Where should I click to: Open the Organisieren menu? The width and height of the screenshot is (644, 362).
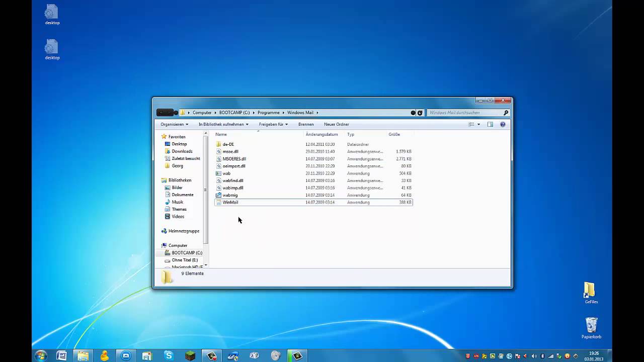click(x=174, y=124)
